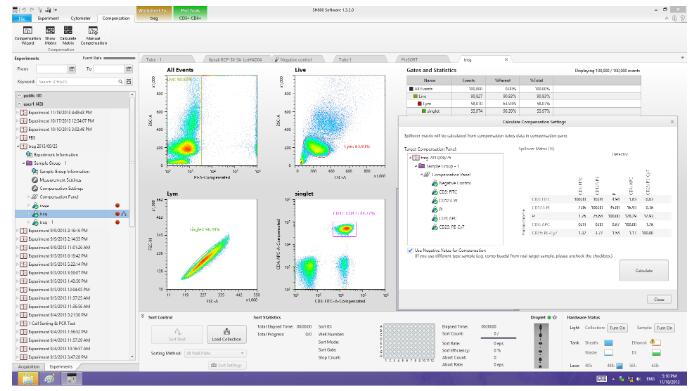Click the keyword search magnifier icon
The width and height of the screenshot is (700, 391).
(121, 82)
